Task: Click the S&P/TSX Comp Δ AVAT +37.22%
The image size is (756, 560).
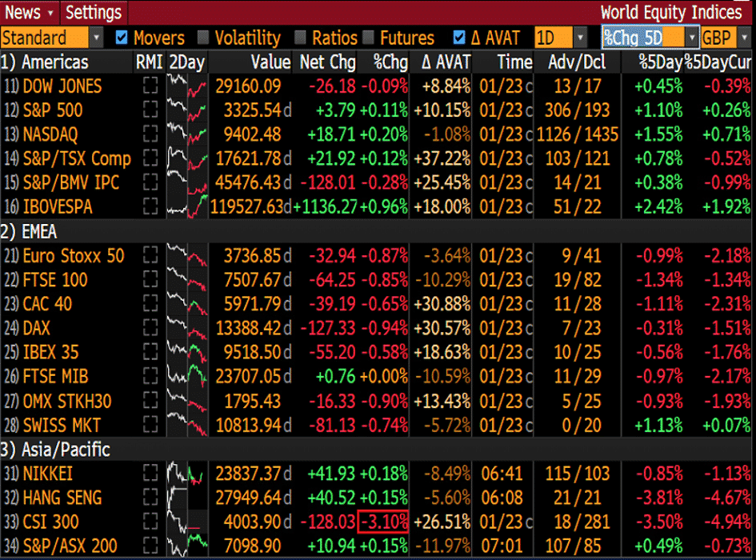Action: (x=442, y=158)
